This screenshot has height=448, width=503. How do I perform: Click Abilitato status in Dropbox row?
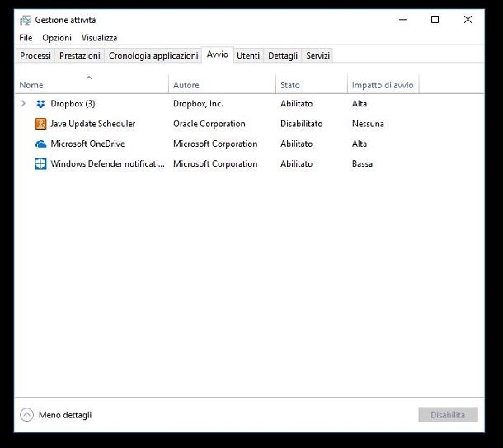pyautogui.click(x=296, y=104)
